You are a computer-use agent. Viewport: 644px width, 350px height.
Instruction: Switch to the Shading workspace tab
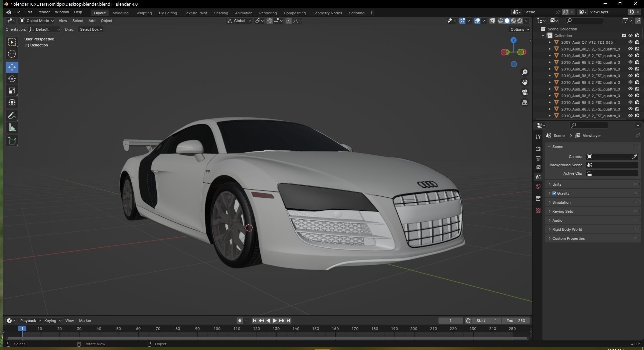click(x=221, y=13)
